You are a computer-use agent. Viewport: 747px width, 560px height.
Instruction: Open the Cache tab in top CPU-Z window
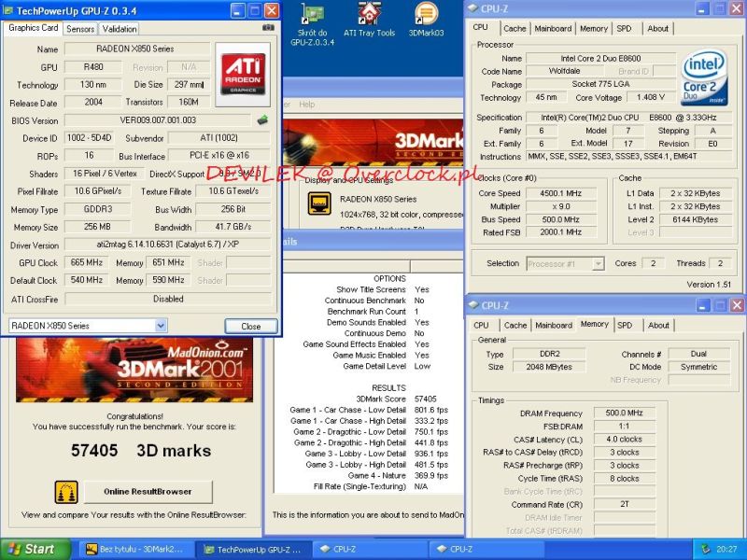click(514, 29)
